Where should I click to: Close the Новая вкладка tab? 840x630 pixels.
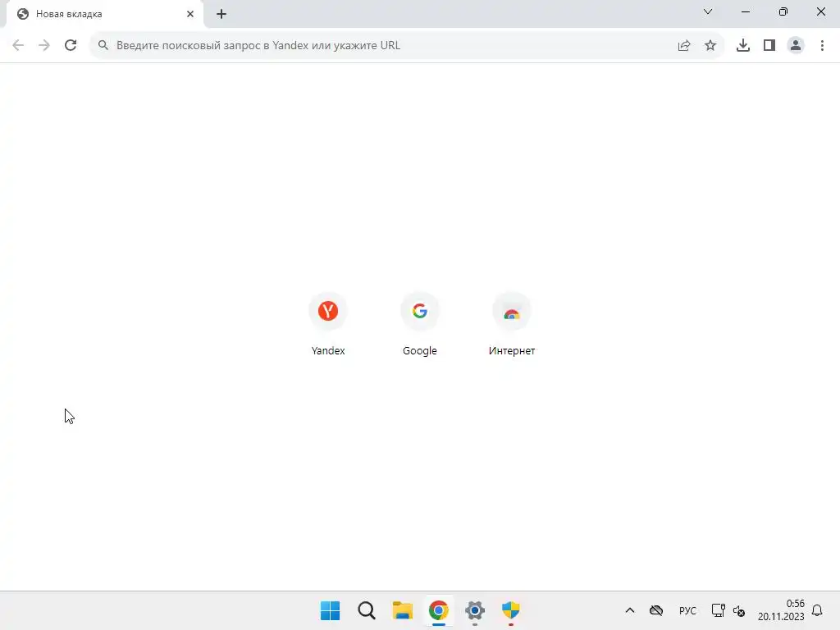190,14
